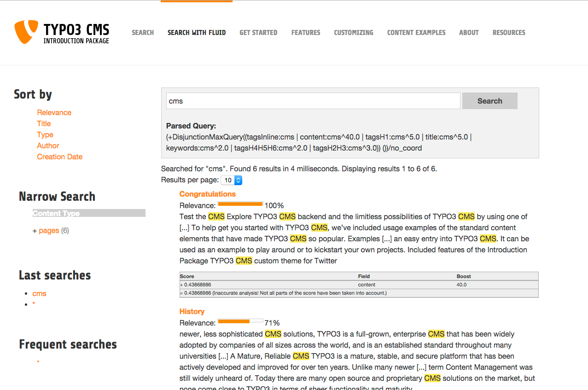Open the Results per page dropdown

pyautogui.click(x=232, y=180)
